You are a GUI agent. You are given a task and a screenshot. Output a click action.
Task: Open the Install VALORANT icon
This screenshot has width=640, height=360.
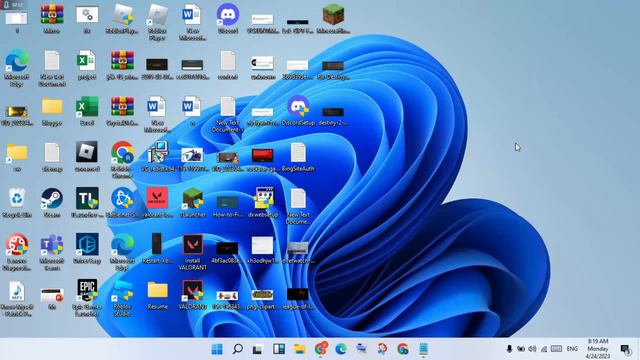192,245
